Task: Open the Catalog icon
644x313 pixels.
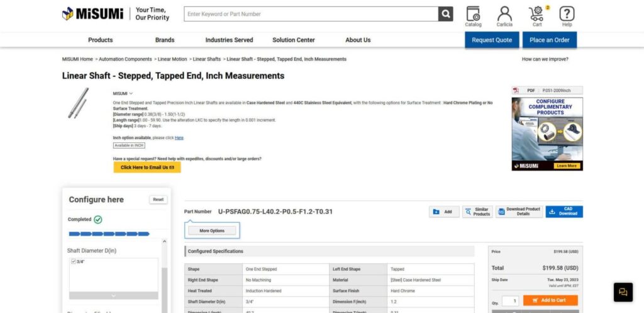Action: coord(473,15)
